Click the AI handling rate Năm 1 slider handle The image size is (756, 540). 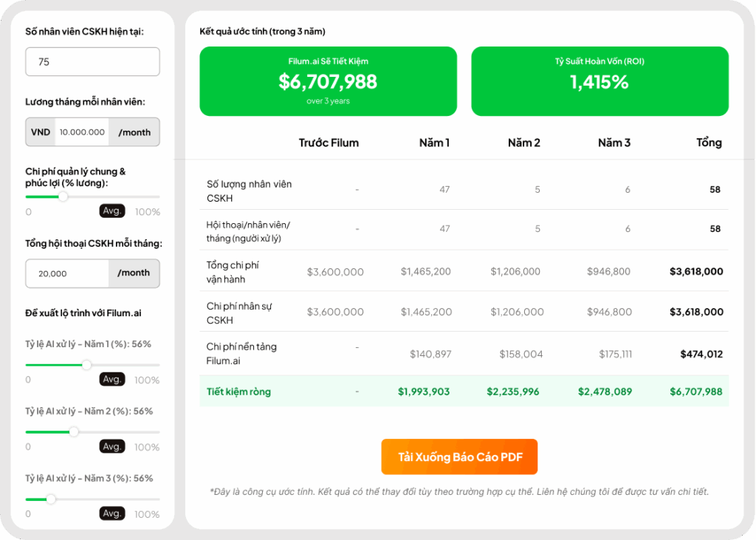pos(86,365)
